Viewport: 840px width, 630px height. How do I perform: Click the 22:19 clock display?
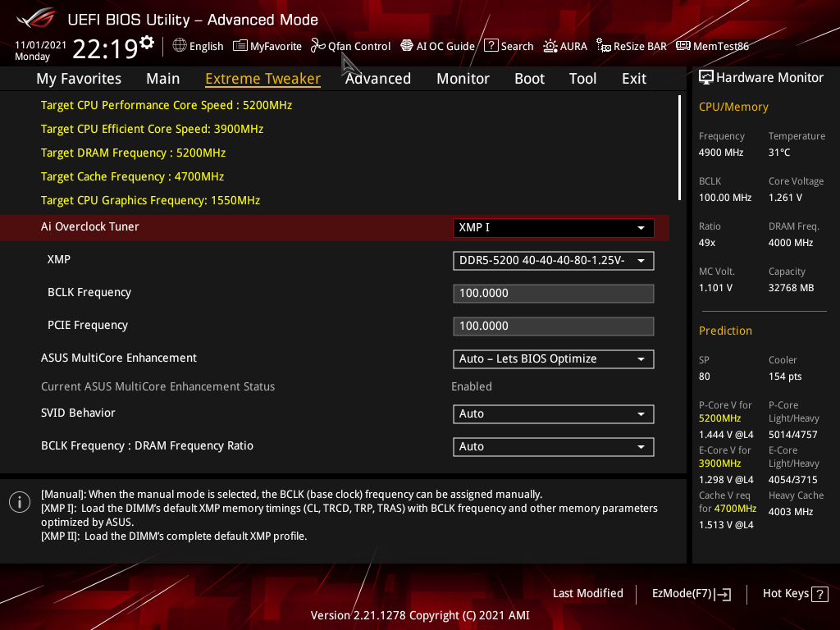point(106,49)
